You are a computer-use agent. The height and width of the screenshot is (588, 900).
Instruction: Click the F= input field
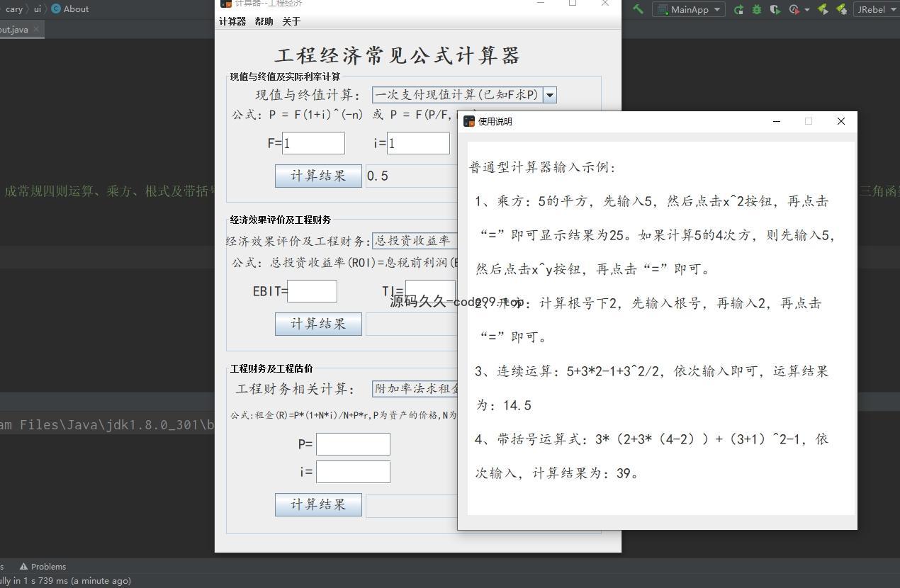313,143
